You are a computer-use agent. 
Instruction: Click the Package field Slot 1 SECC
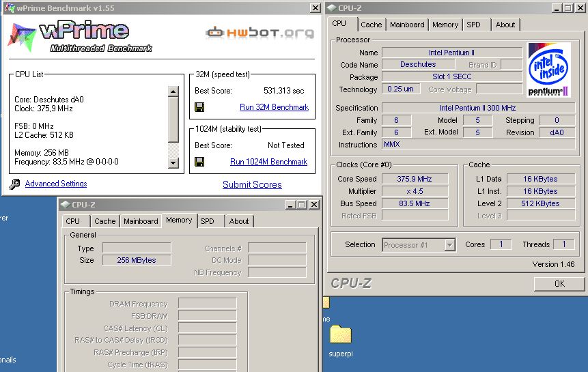point(452,77)
